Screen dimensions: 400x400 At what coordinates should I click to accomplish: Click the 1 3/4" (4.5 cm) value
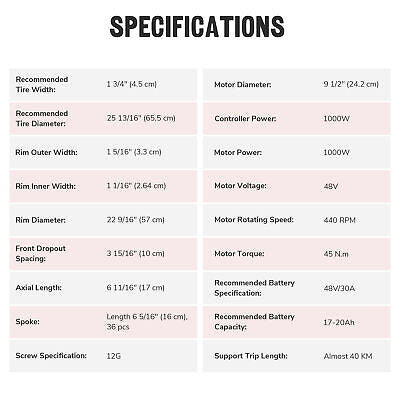click(x=131, y=84)
